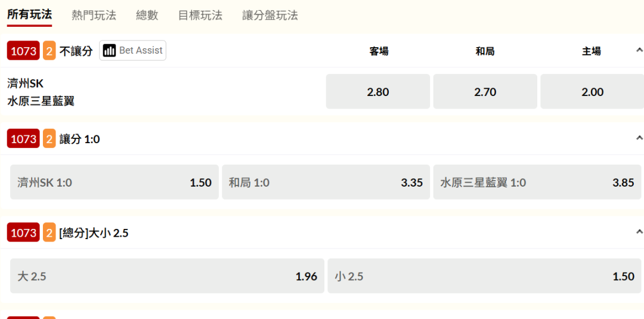Image resolution: width=644 pixels, height=319 pixels.
Task: Select 小 2.5 at odds 1.50
Action: pyautogui.click(x=484, y=276)
